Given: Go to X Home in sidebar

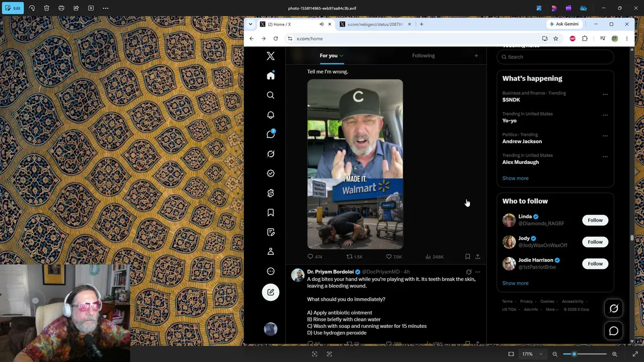Looking at the screenshot, I should click(271, 75).
